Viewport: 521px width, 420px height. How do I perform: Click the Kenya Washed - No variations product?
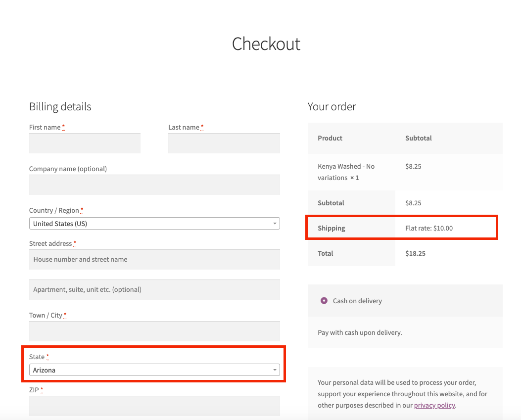346,172
